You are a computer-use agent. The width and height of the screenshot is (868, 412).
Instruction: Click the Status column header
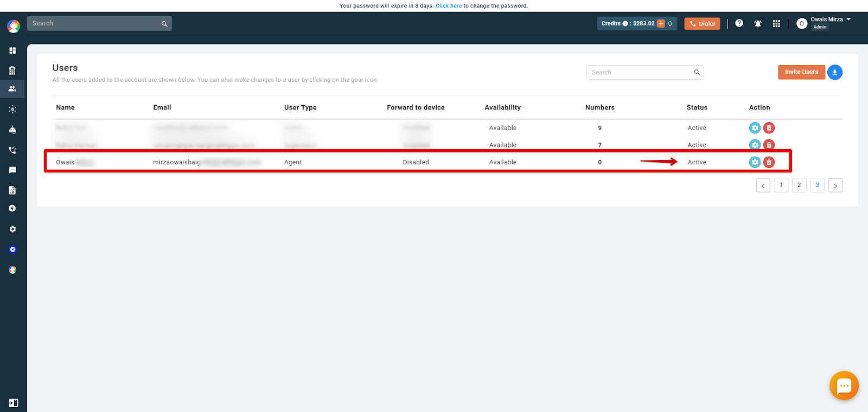click(697, 107)
